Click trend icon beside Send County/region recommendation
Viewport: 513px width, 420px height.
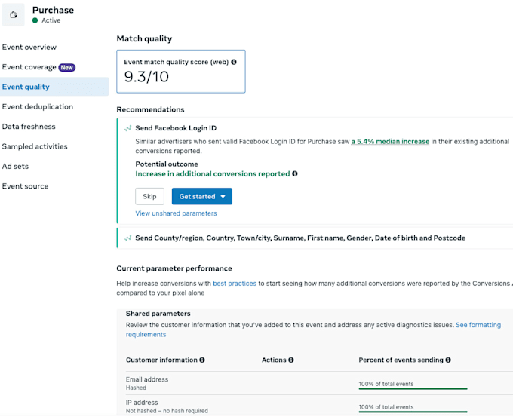click(128, 238)
